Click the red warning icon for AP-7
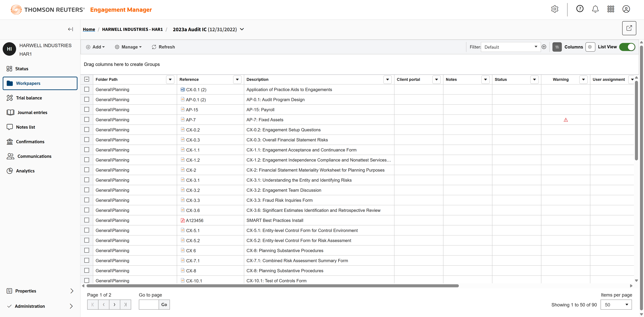The image size is (644, 317). pos(566,120)
